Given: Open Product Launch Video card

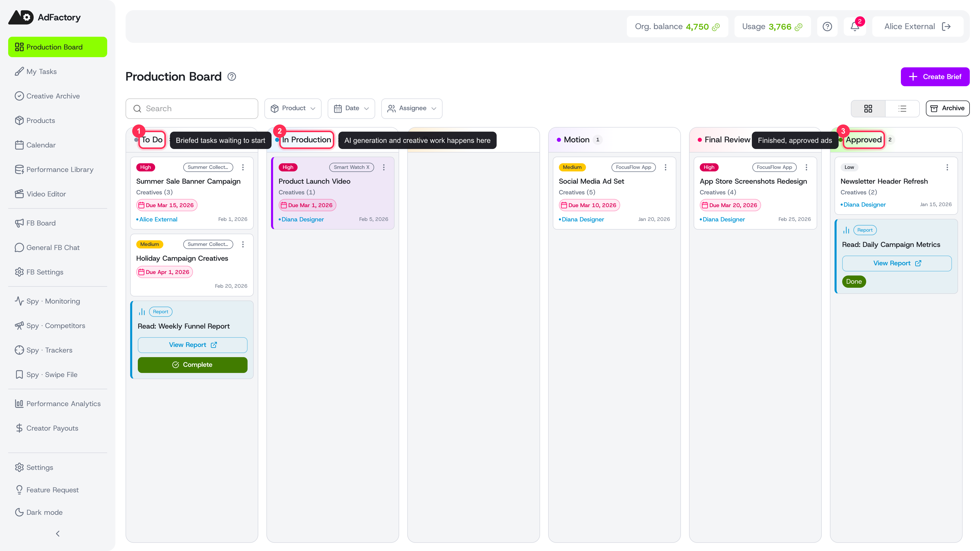Looking at the screenshot, I should pos(333,193).
